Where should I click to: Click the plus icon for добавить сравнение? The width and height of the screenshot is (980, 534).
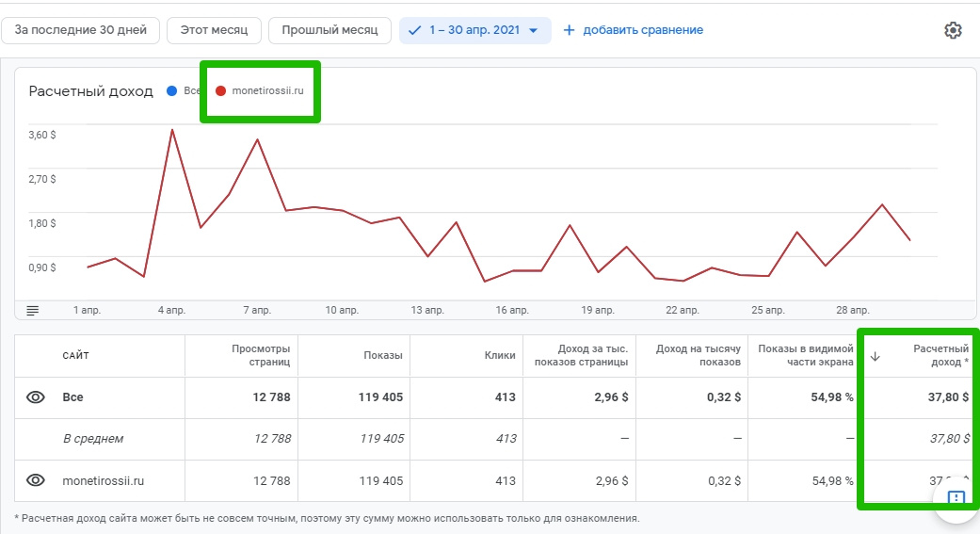point(569,30)
